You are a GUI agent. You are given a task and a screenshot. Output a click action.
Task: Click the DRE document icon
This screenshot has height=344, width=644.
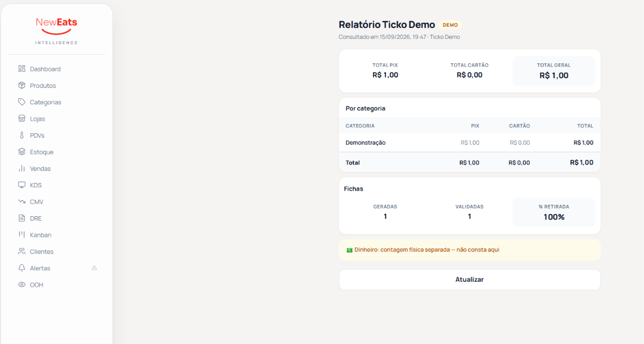pos(22,218)
